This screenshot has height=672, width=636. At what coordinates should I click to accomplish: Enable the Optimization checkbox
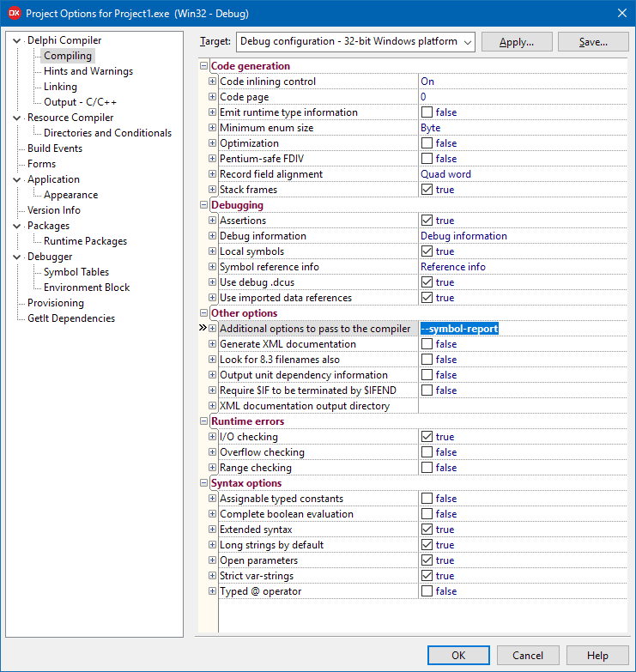(427, 143)
